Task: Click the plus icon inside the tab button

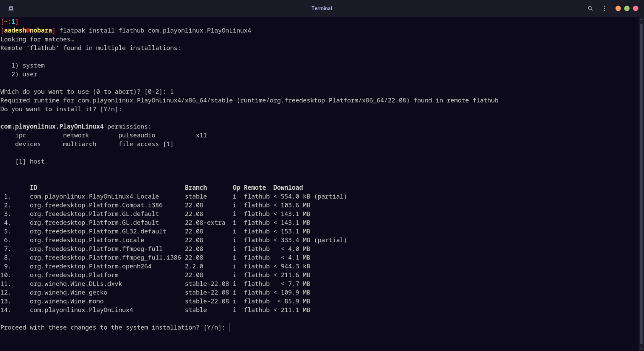Action: (10, 8)
